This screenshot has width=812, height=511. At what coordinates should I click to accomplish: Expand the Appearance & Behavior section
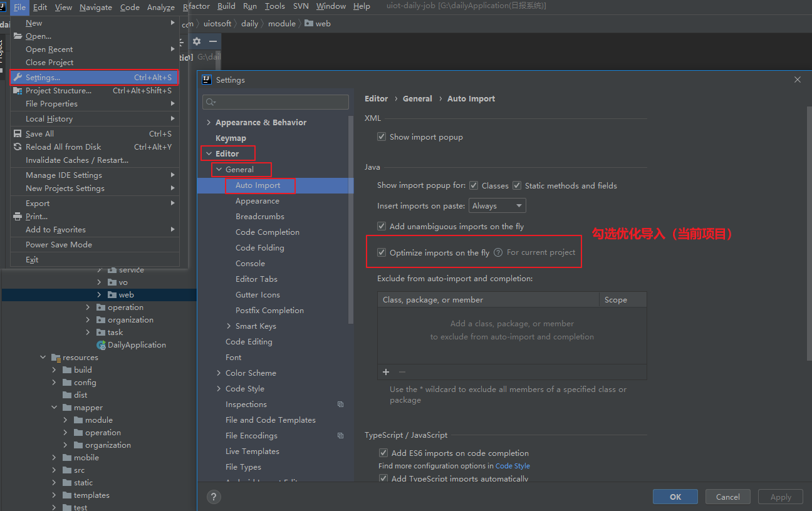tap(209, 122)
